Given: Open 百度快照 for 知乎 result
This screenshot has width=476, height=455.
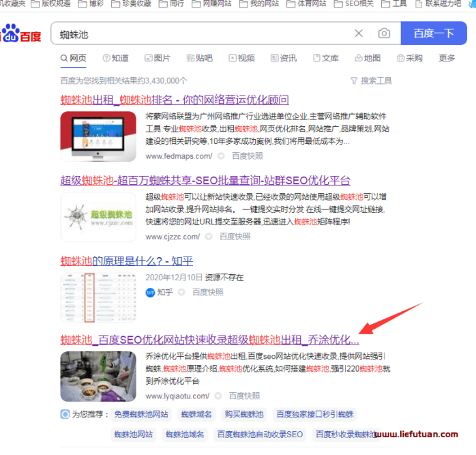Looking at the screenshot, I should (208, 293).
